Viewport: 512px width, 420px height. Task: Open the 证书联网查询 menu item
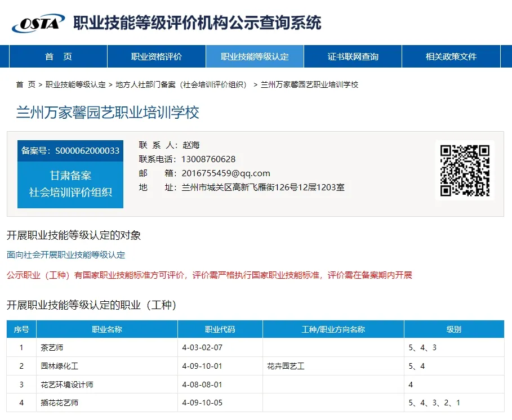[x=353, y=56]
